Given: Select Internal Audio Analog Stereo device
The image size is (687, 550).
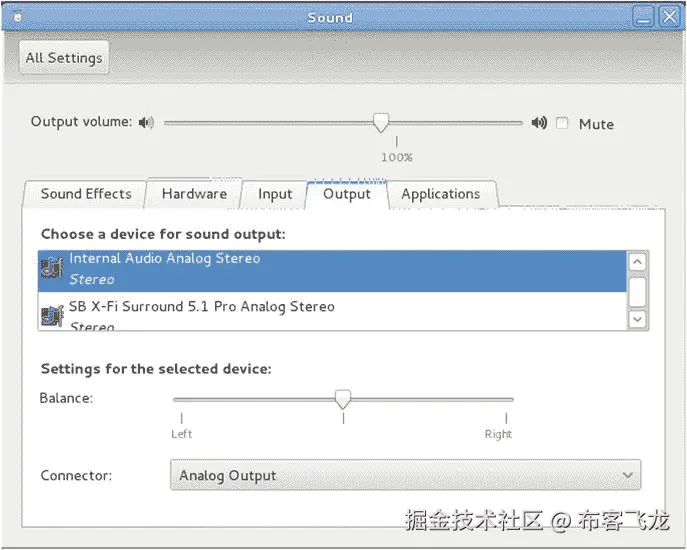Looking at the screenshot, I should coord(332,271).
